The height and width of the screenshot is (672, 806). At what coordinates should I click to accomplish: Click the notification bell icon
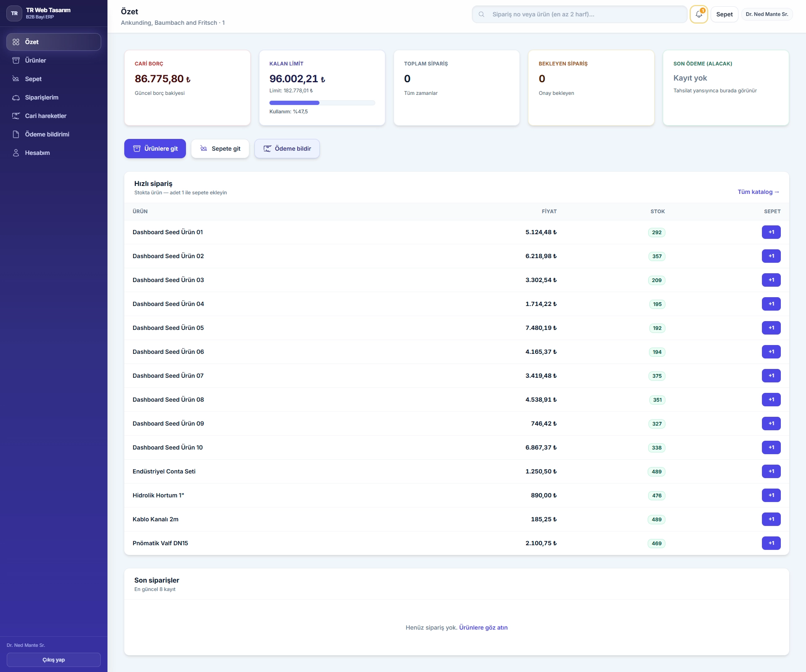(699, 14)
